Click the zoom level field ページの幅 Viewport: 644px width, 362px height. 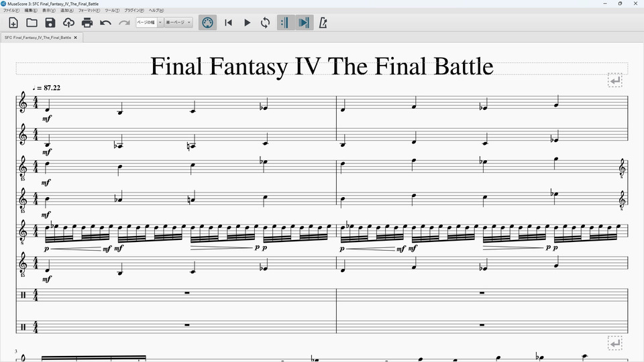tap(147, 23)
